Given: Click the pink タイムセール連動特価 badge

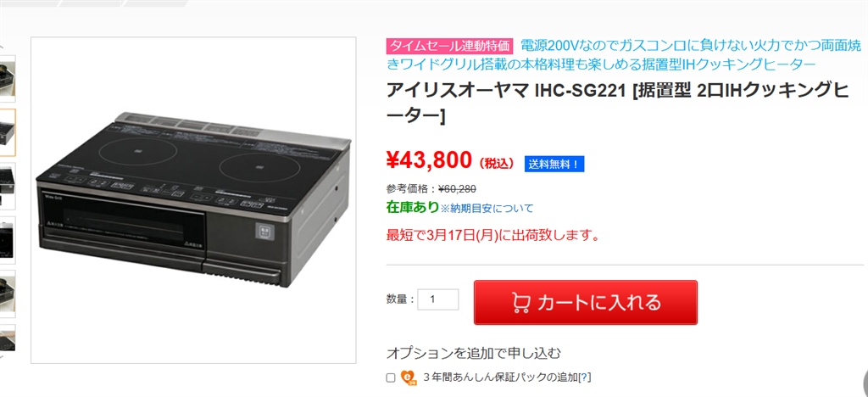Looking at the screenshot, I should [450, 46].
